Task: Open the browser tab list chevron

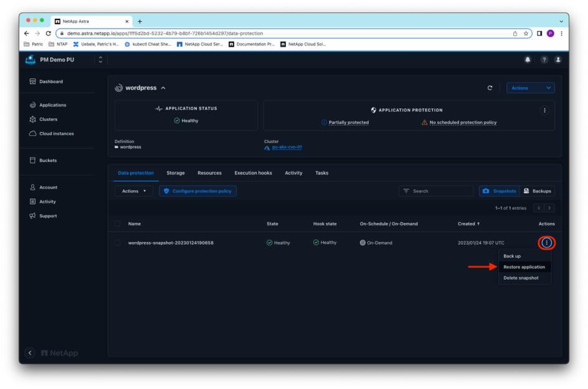Action: click(561, 21)
